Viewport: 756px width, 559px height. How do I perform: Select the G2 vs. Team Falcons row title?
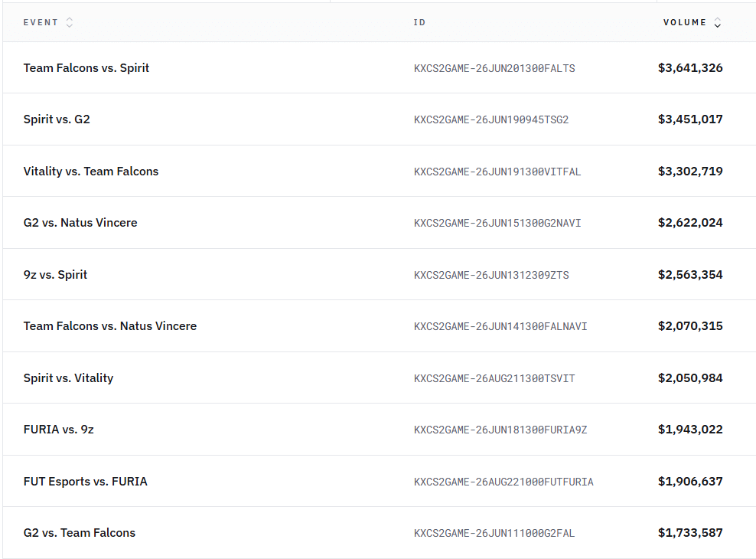79,533
